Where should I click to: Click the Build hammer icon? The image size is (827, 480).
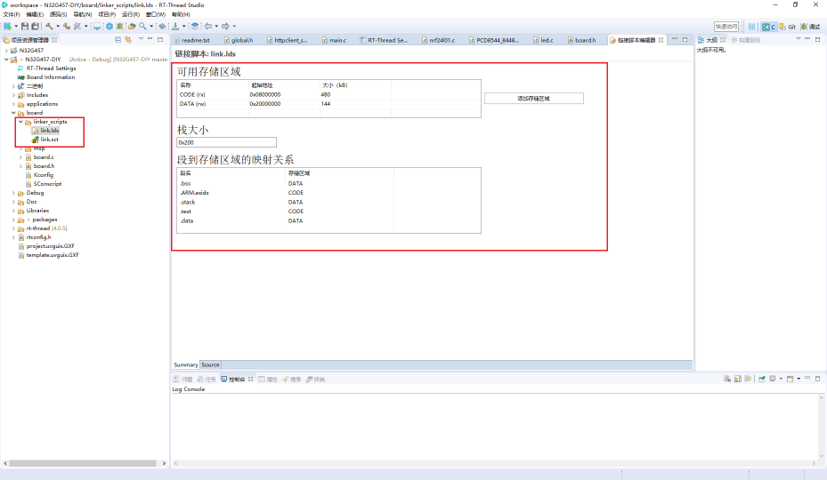(49, 26)
